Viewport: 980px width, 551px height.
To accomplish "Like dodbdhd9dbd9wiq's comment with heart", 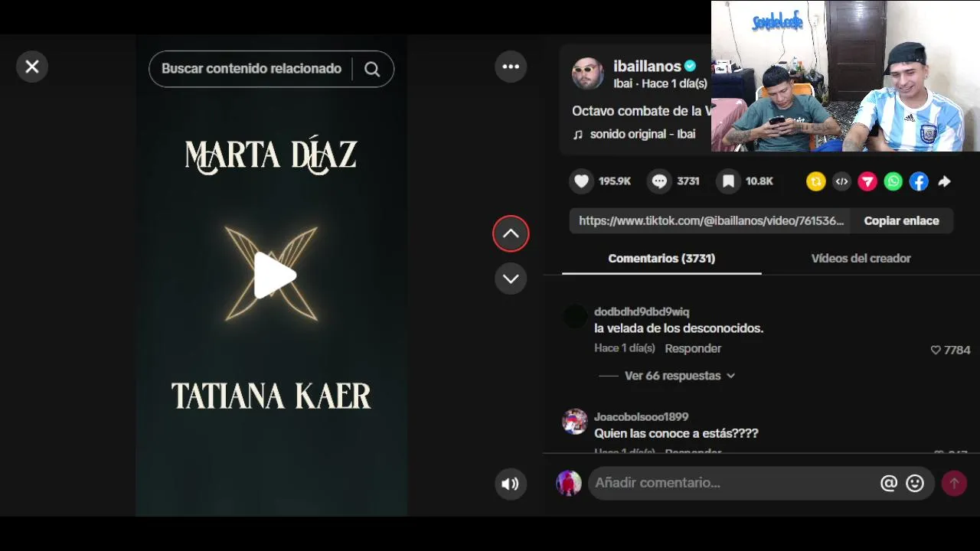I will click(x=935, y=350).
